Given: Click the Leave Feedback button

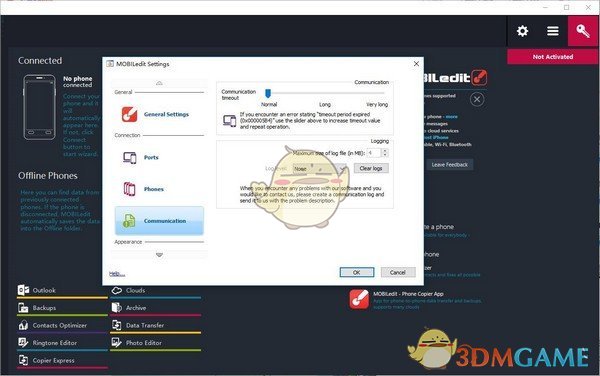Looking at the screenshot, I should coord(450,165).
